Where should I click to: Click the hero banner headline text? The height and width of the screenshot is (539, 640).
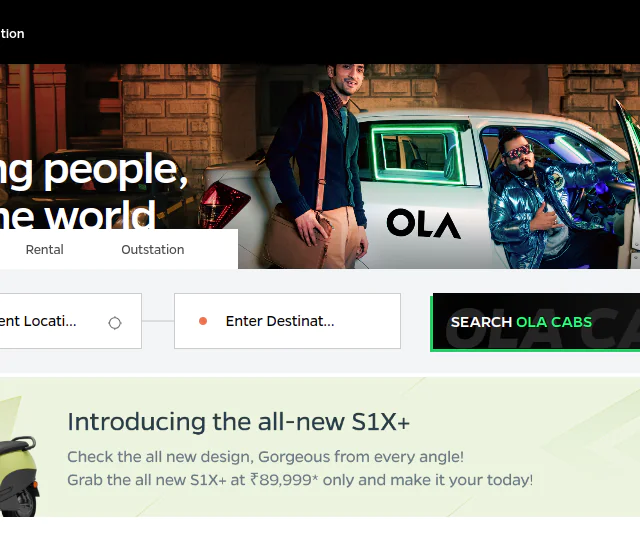coord(94,191)
